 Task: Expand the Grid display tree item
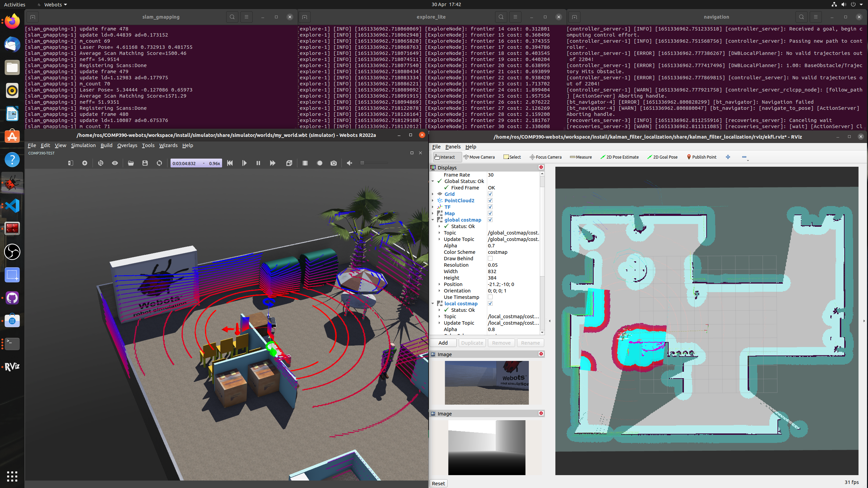click(433, 194)
